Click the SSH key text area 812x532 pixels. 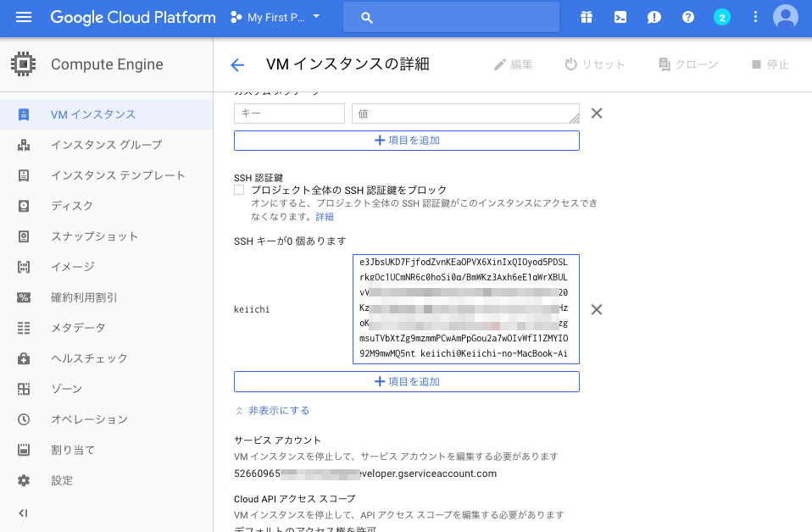[x=465, y=309]
